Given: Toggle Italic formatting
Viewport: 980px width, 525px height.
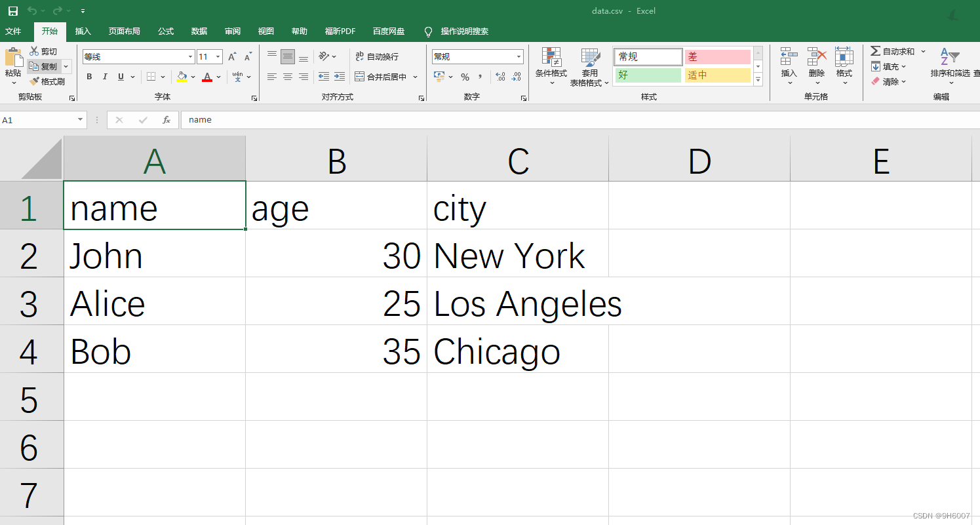Looking at the screenshot, I should click(x=106, y=77).
